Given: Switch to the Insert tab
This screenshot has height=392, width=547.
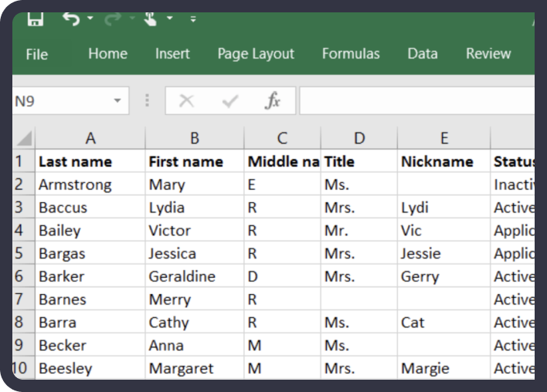Looking at the screenshot, I should pyautogui.click(x=172, y=54).
